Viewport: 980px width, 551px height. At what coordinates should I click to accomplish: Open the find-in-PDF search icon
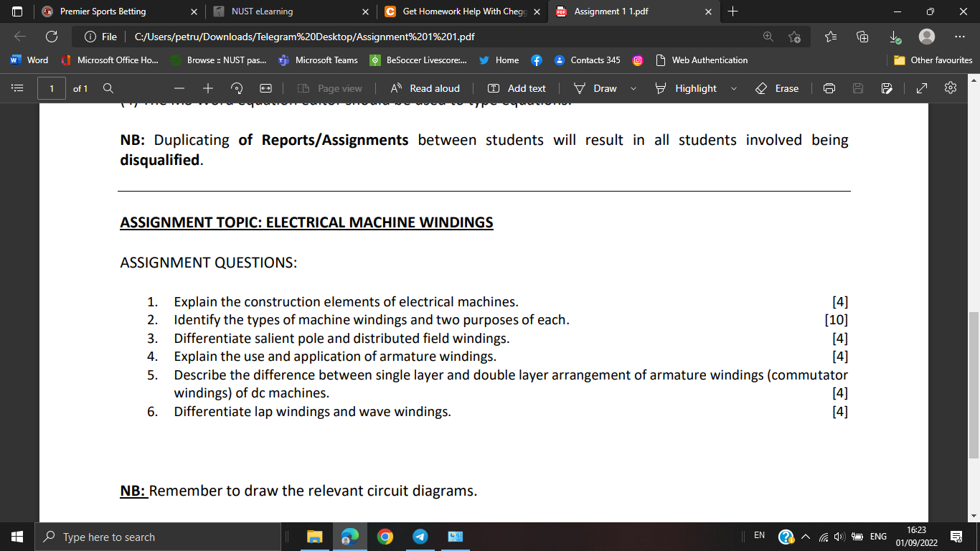[x=108, y=88]
